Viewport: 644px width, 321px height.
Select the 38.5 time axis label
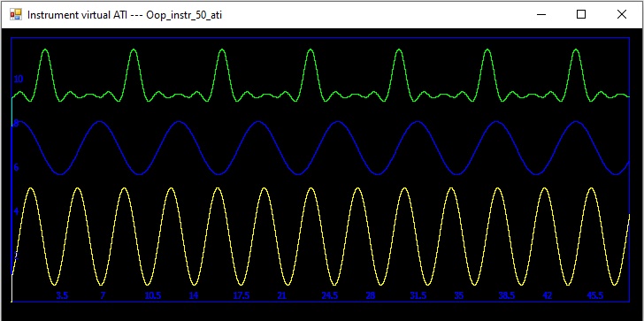point(506,295)
